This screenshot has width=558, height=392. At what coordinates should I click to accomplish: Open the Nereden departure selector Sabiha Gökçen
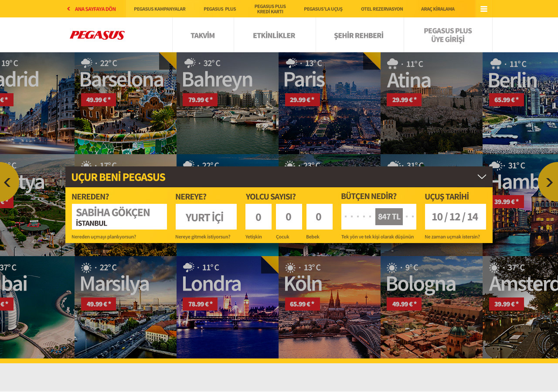(119, 216)
